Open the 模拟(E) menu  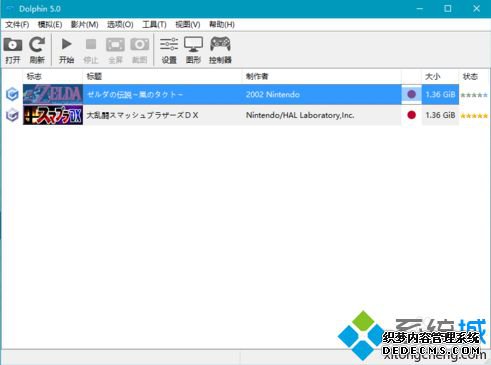pos(50,25)
